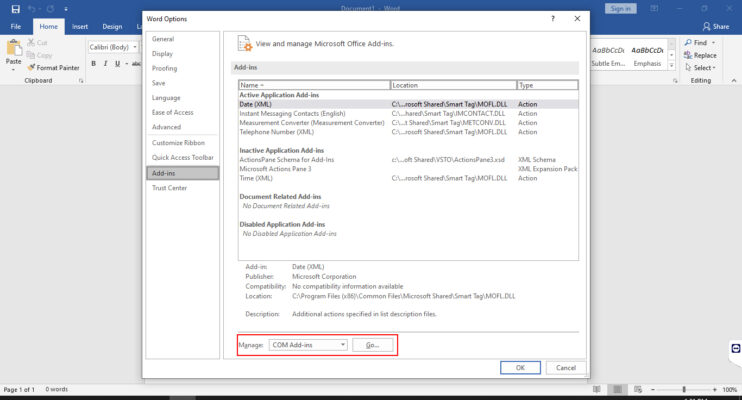Viewport: 742px width, 400px height.
Task: Select Proofing in Word Options
Action: pyautogui.click(x=183, y=68)
